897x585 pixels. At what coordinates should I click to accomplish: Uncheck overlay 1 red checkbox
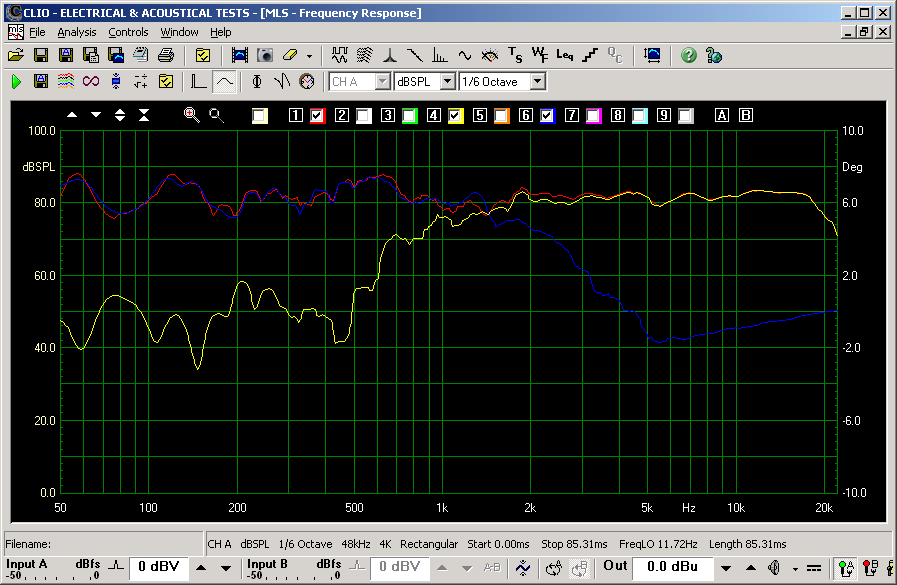coord(317,116)
